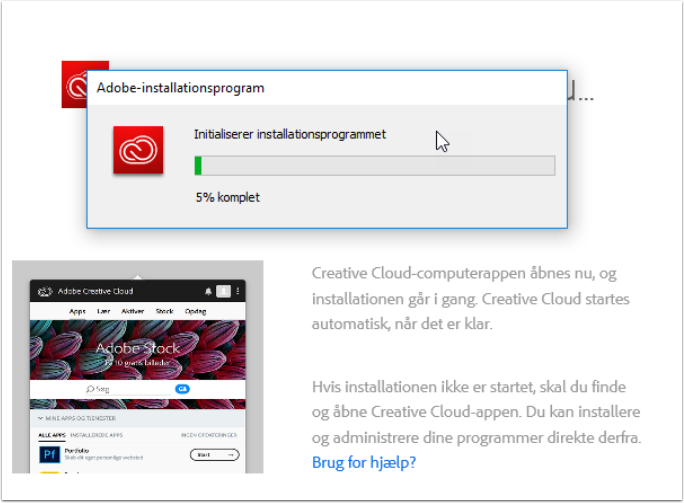Select the Opdag tab in the preview
The height and width of the screenshot is (503, 684).
point(195,311)
